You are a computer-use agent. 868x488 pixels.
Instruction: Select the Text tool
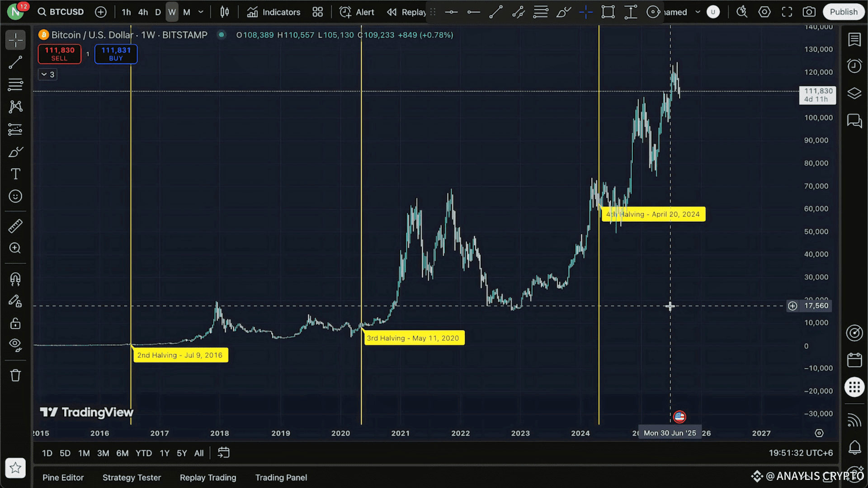tap(15, 174)
